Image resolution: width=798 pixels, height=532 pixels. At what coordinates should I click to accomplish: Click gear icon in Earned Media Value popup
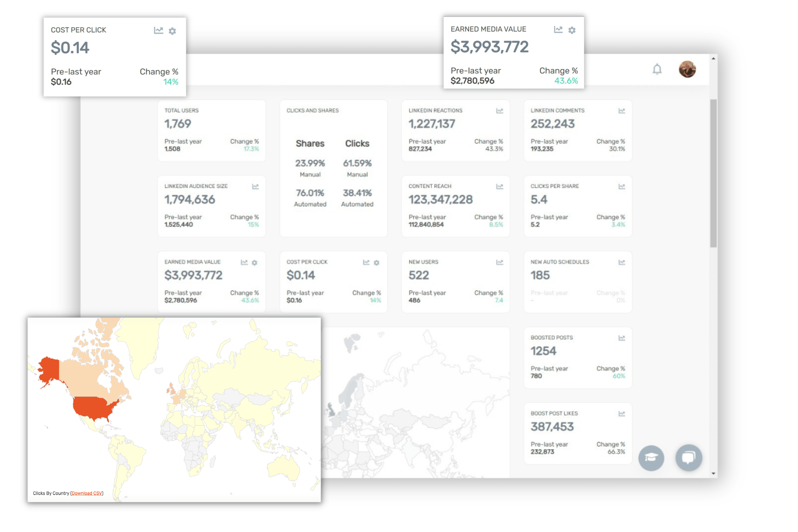click(572, 31)
